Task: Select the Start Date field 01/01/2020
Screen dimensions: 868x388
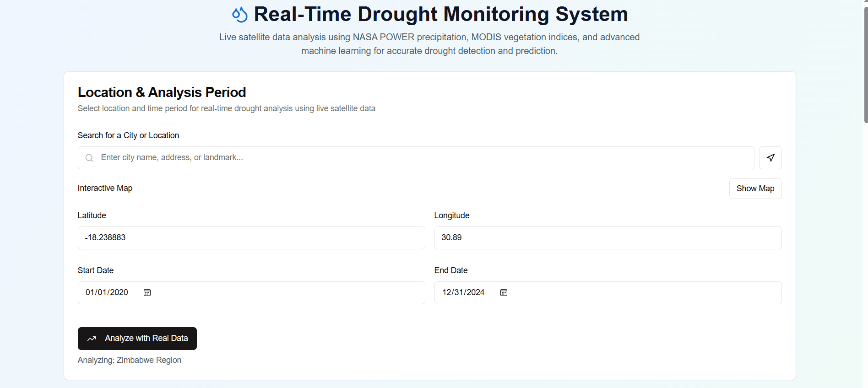Action: [x=251, y=293]
